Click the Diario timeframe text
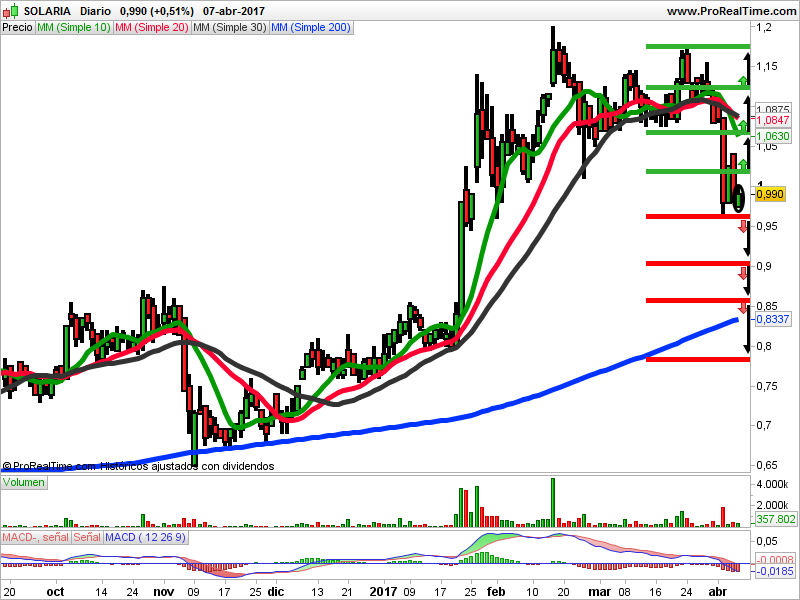800x600 pixels. tap(95, 11)
